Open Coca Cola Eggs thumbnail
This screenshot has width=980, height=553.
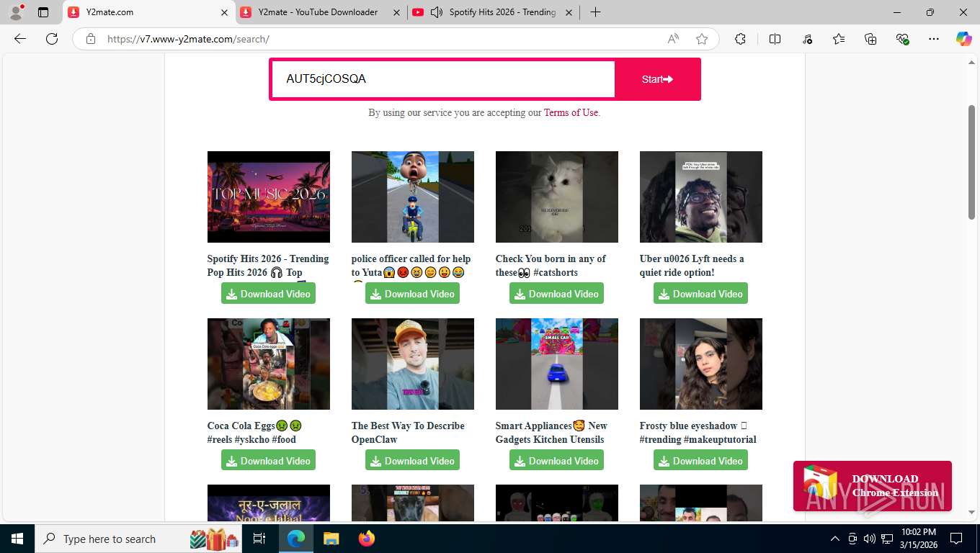(269, 364)
